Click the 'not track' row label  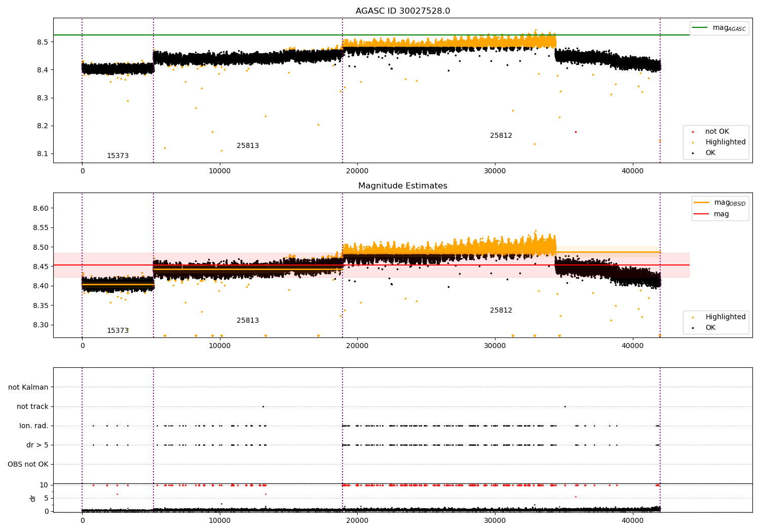pos(32,407)
